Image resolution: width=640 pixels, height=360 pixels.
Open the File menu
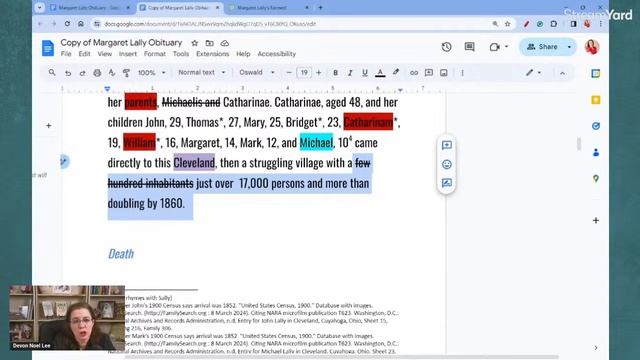pyautogui.click(x=66, y=54)
